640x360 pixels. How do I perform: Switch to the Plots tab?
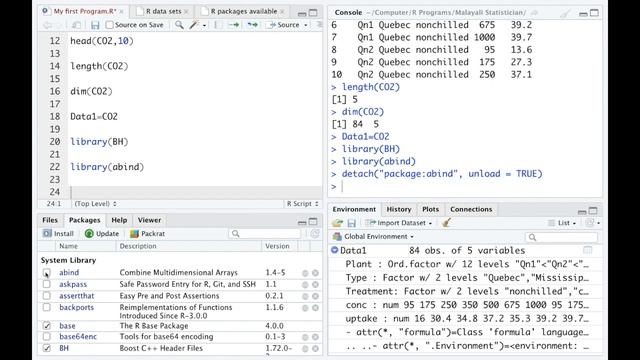click(430, 209)
